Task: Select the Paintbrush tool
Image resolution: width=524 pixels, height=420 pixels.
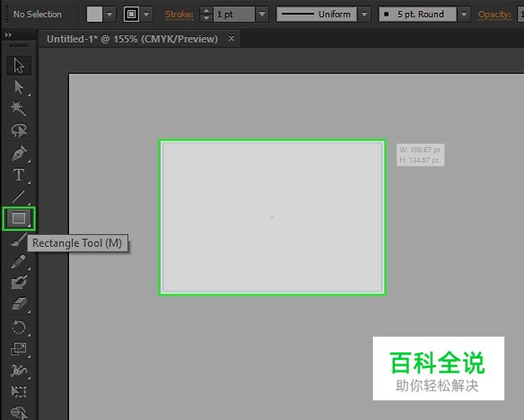Action: pyautogui.click(x=19, y=241)
